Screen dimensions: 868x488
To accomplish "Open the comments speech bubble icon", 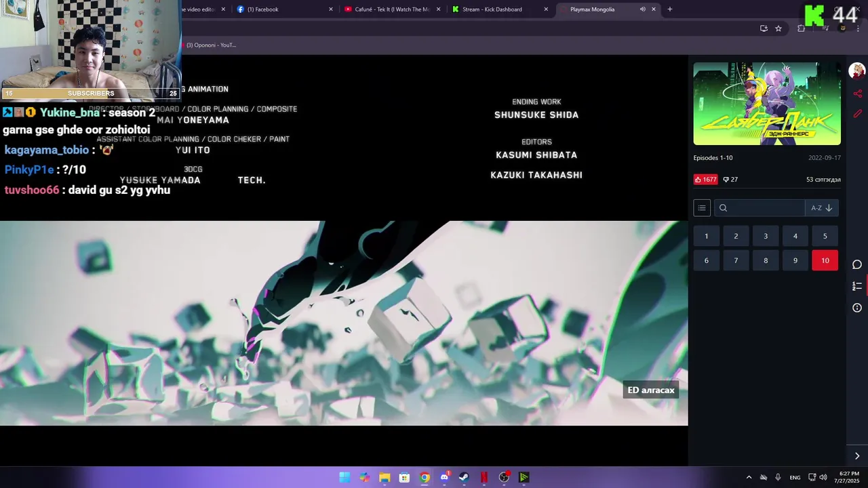I will [857, 264].
